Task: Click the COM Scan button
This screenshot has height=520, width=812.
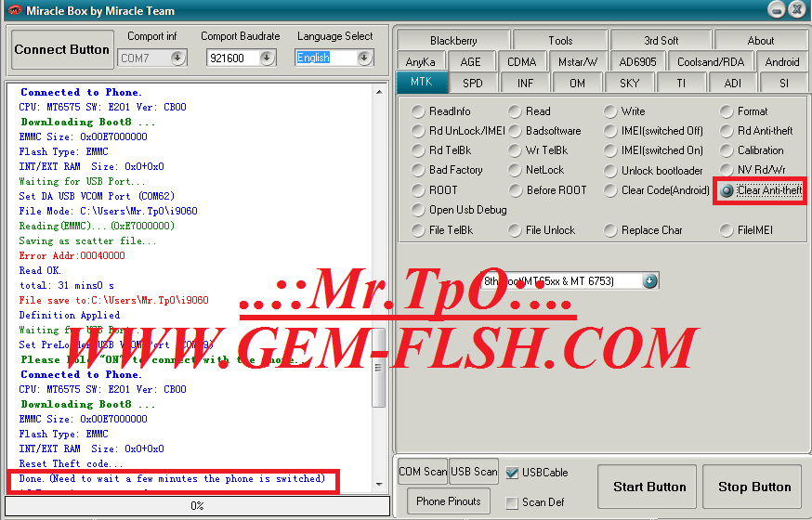Action: pyautogui.click(x=423, y=472)
